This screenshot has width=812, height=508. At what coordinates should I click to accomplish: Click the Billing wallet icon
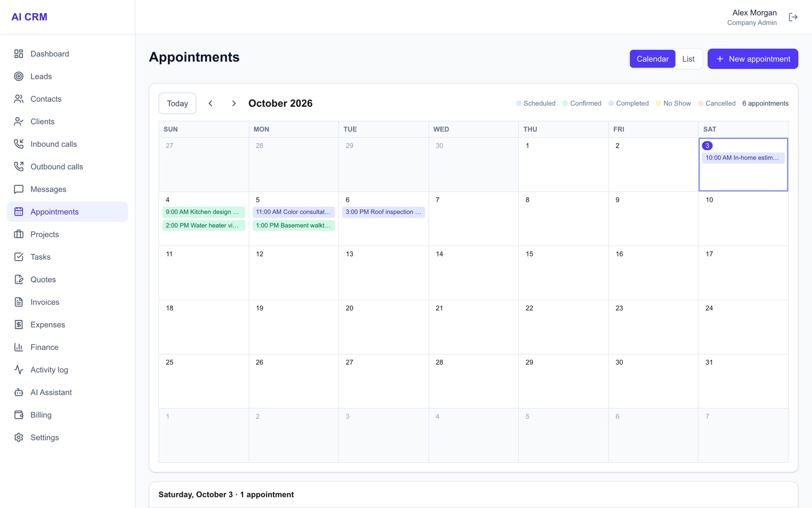19,415
